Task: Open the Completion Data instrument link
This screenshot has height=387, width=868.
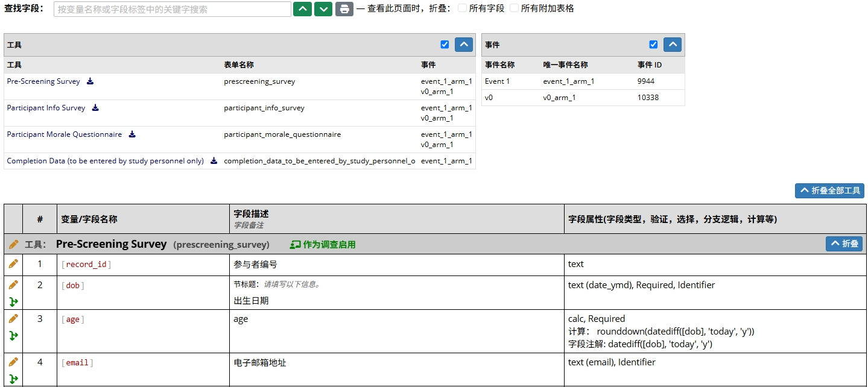Action: pyautogui.click(x=105, y=161)
